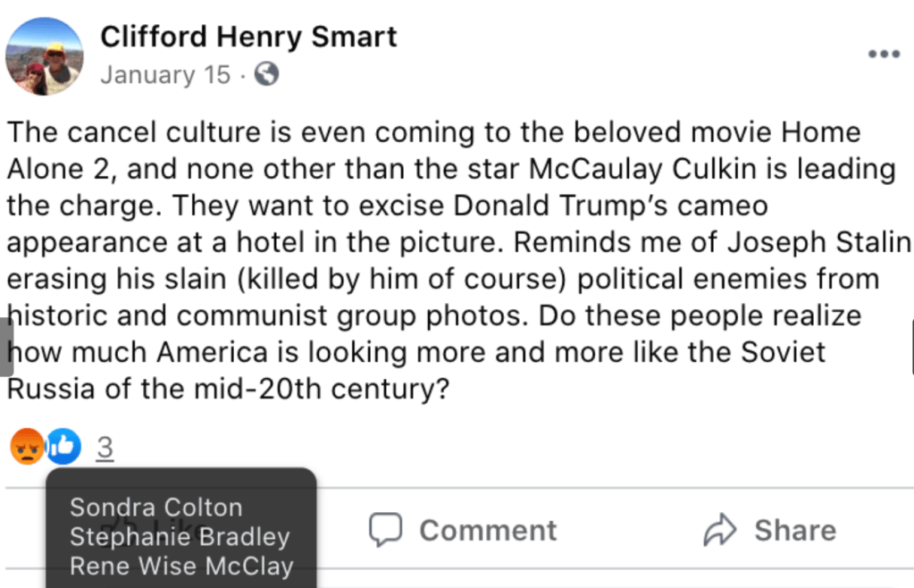Click the blue thumbs-up reaction icon
Viewport: 914px width, 588px height.
point(63,446)
